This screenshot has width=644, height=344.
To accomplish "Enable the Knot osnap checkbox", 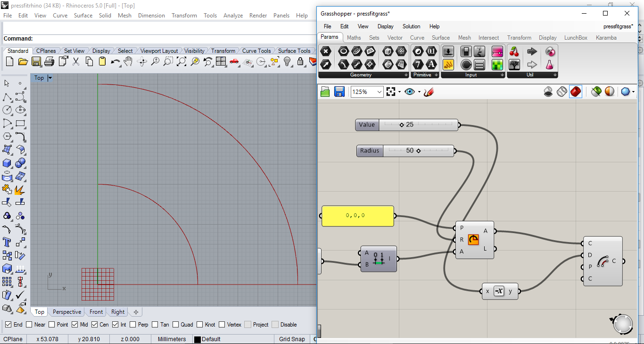I will pos(200,325).
